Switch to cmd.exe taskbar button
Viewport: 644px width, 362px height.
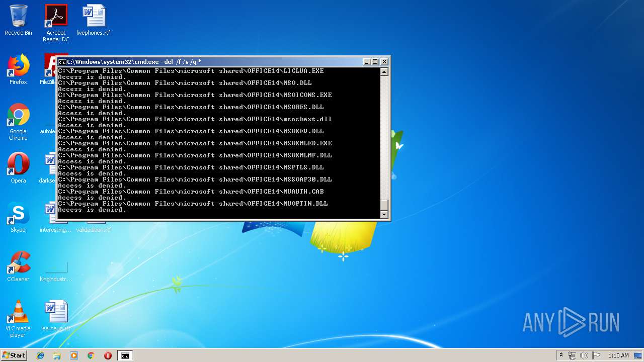(125, 355)
